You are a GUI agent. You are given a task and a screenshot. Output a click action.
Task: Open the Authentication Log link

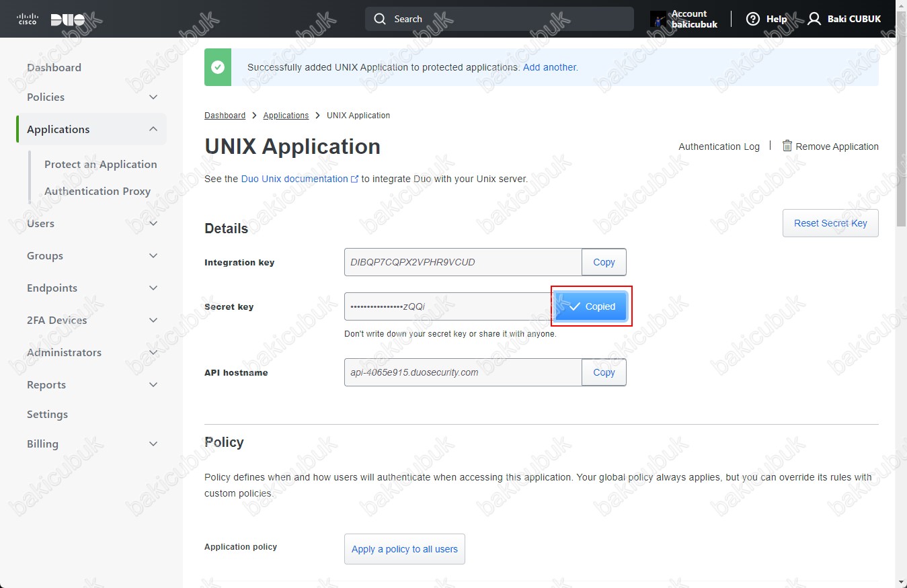(719, 146)
